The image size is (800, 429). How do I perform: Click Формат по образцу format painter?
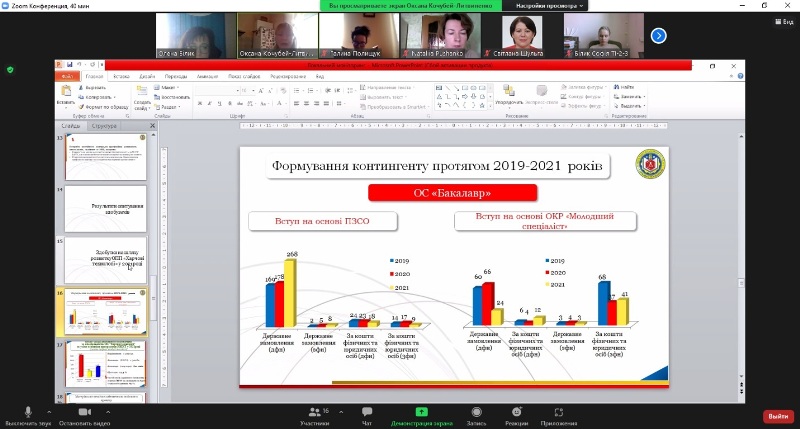(x=104, y=107)
